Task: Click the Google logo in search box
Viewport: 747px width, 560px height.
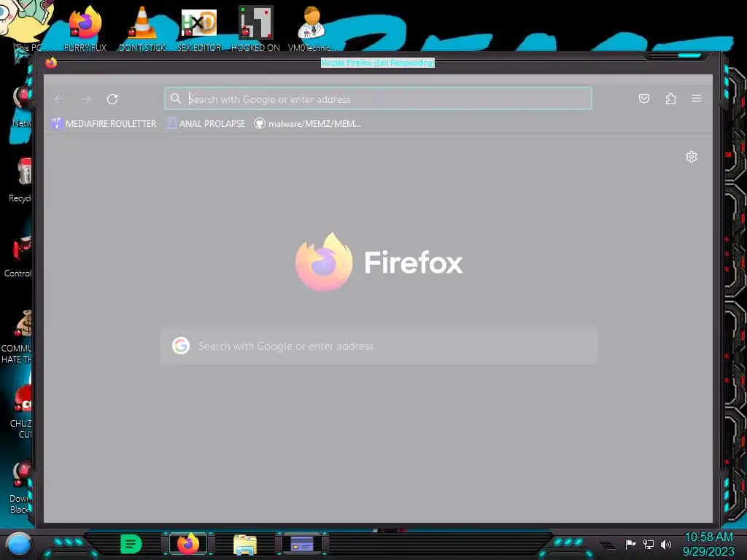Action: [x=181, y=346]
